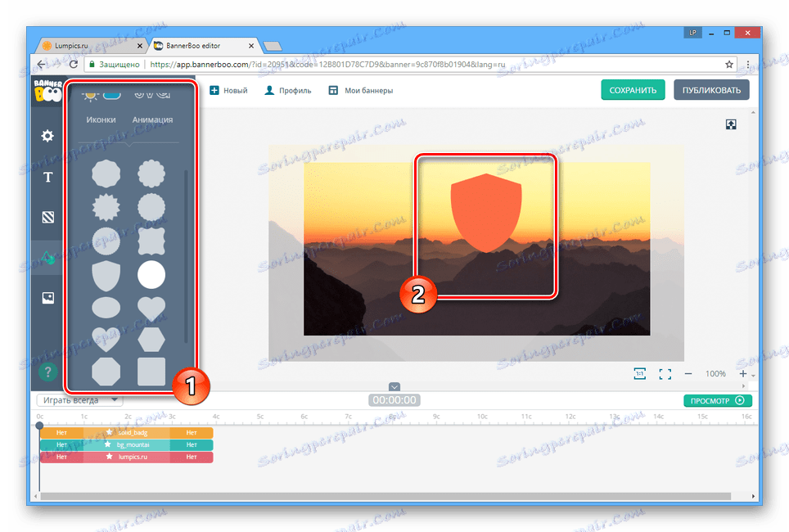Close the Lumpics.ru tab
The height and width of the screenshot is (532, 789).
click(x=140, y=46)
